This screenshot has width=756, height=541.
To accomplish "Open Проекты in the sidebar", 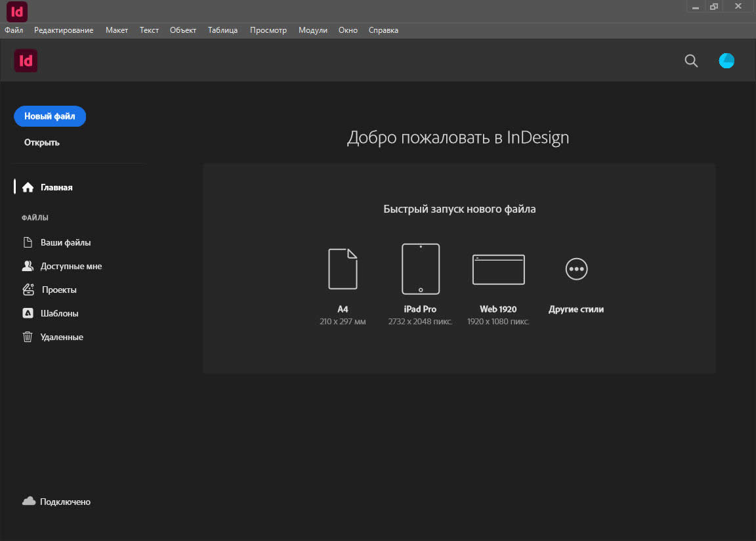I will [x=59, y=290].
